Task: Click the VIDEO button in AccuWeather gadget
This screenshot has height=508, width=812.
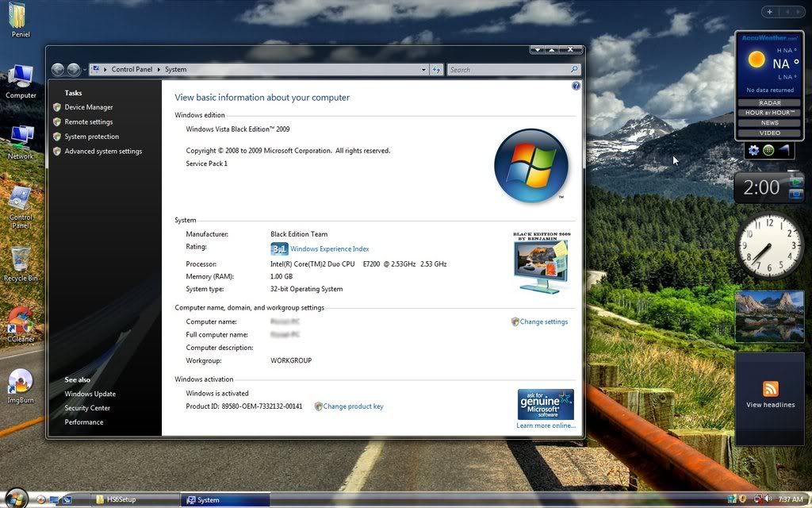Action: coord(769,133)
